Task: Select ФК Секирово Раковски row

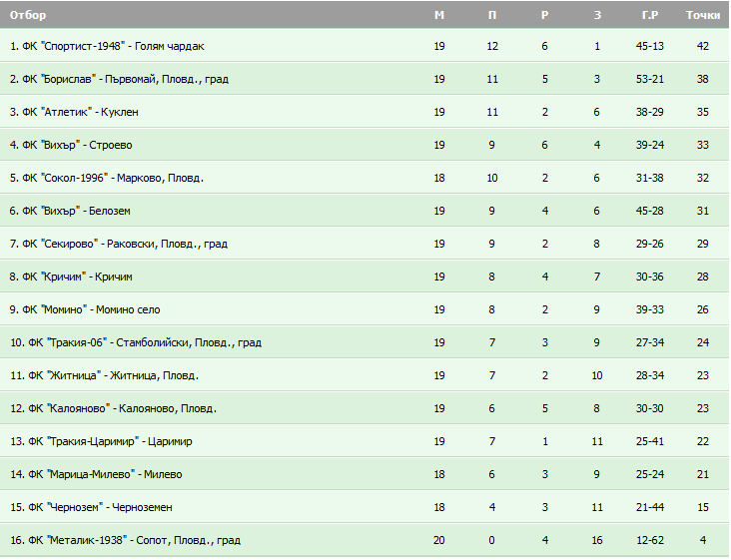Action: (x=365, y=244)
